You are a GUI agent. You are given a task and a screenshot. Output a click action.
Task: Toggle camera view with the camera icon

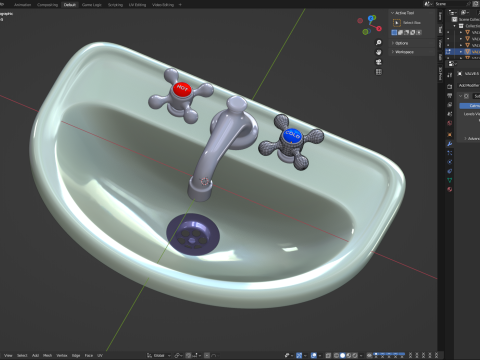(x=379, y=62)
